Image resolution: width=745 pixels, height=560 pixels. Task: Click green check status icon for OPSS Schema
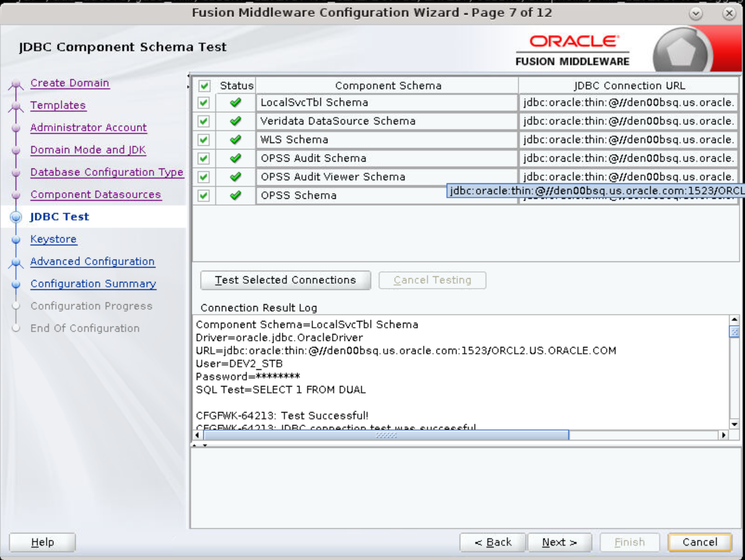(235, 196)
